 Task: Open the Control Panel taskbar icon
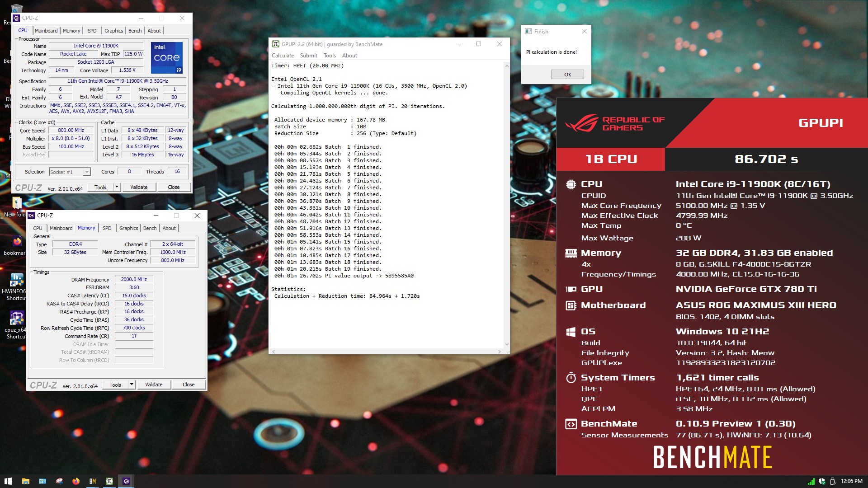coord(42,481)
